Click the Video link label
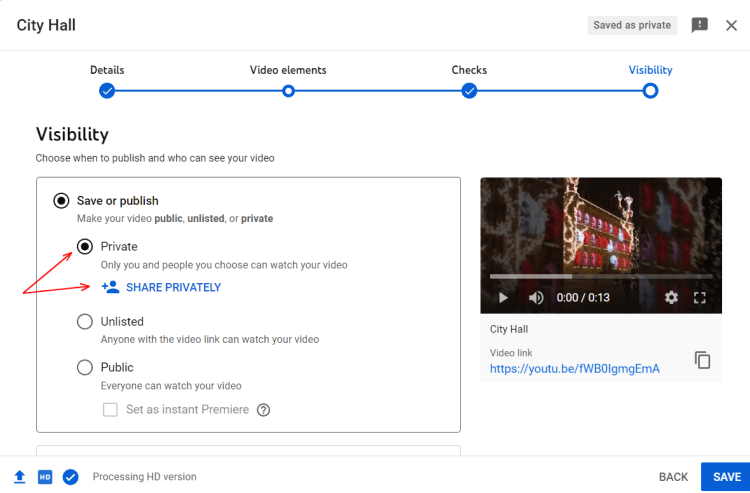This screenshot has width=750, height=493. (511, 353)
